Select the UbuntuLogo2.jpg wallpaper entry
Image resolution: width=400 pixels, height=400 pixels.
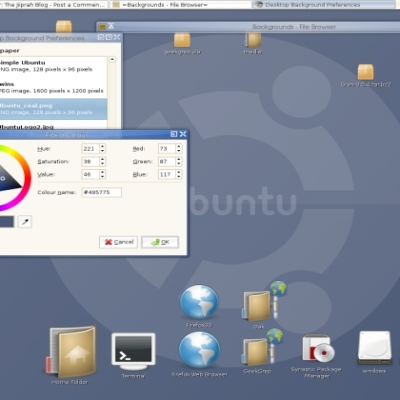click(x=53, y=126)
